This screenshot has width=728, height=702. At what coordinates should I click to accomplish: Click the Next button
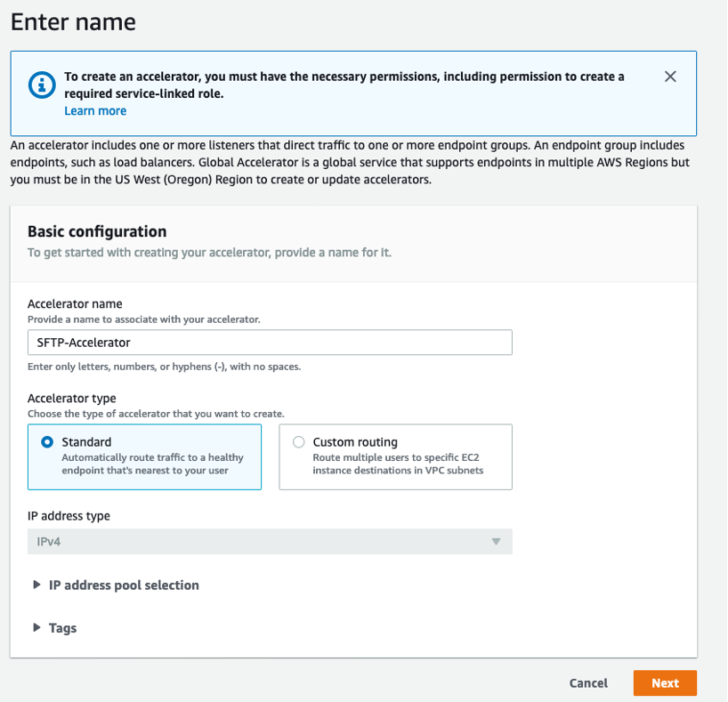(665, 682)
